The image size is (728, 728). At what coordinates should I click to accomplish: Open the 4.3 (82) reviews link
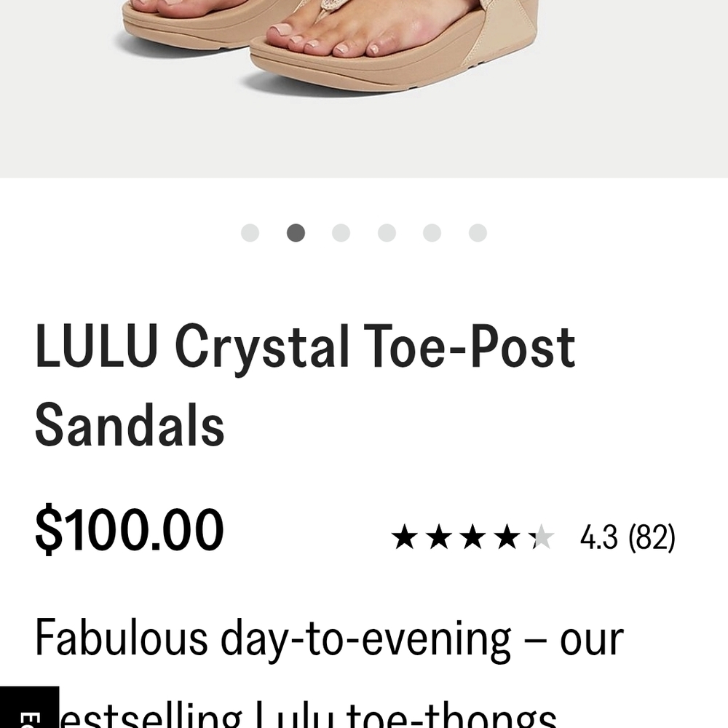click(628, 537)
